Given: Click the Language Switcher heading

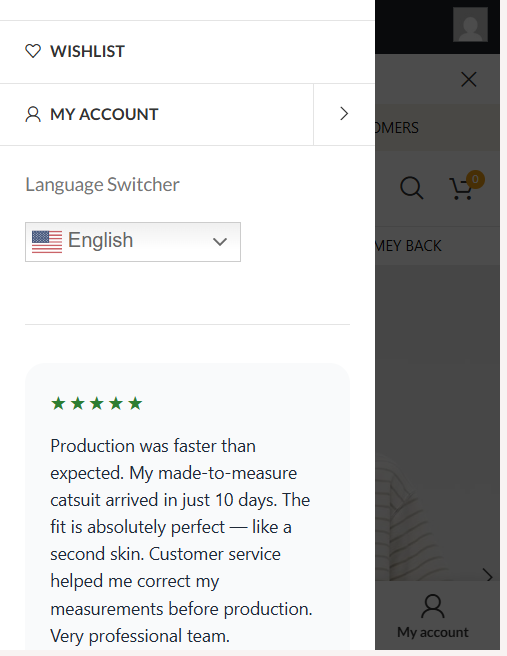Looking at the screenshot, I should coord(102,184).
